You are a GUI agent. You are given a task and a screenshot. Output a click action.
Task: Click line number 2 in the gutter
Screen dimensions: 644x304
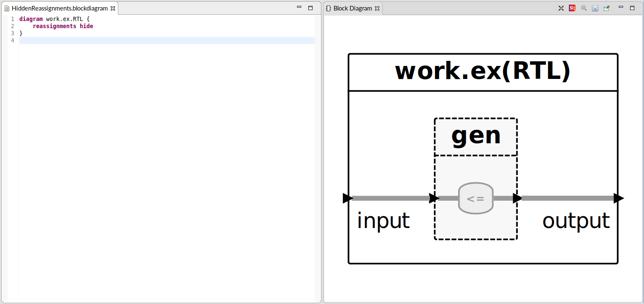[13, 26]
